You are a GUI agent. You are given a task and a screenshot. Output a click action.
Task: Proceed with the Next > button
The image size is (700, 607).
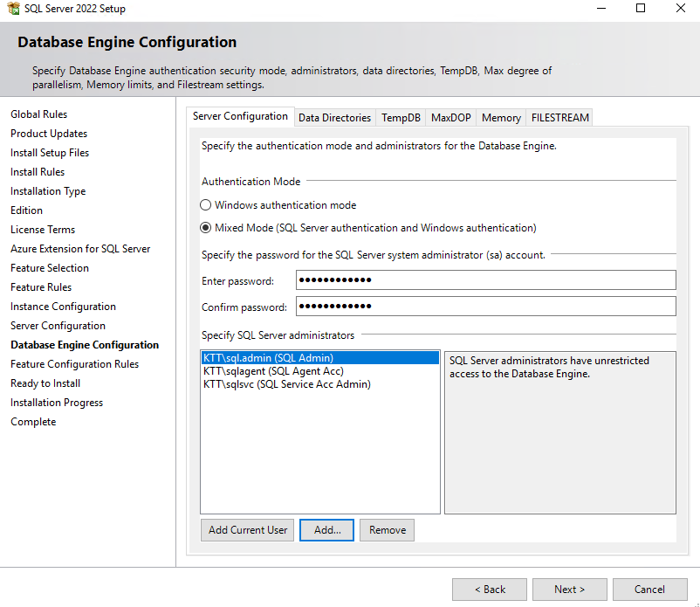570,590
